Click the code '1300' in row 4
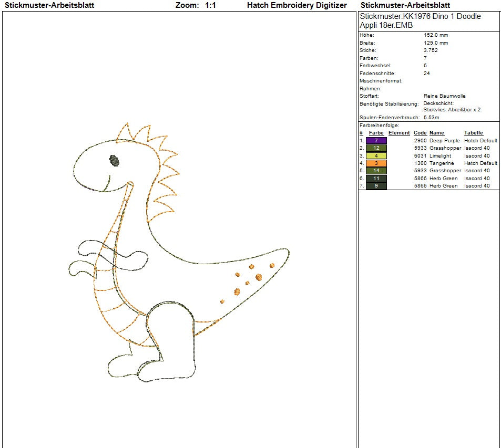501x448 pixels. 420,163
